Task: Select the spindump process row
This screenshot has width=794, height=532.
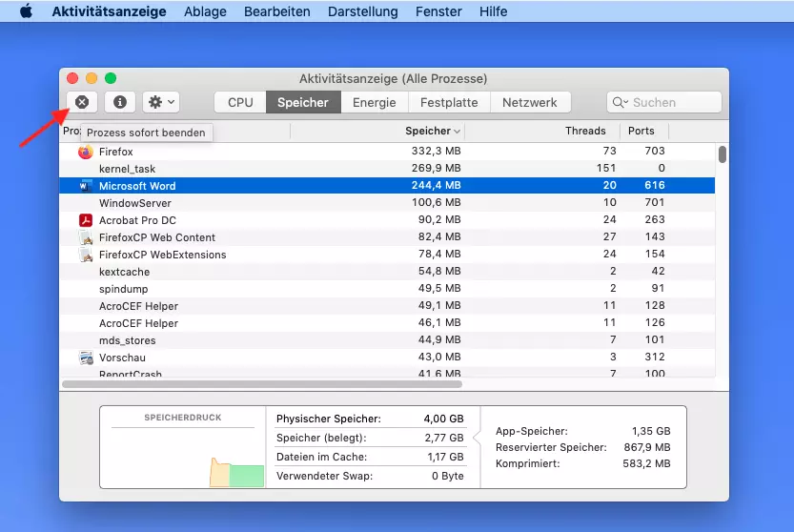Action: (387, 289)
